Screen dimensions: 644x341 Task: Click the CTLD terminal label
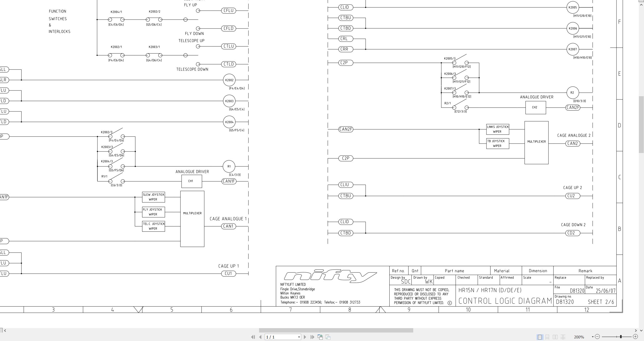point(228,64)
